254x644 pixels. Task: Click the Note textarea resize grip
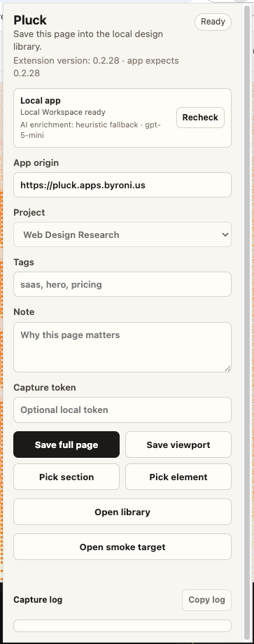(227, 368)
